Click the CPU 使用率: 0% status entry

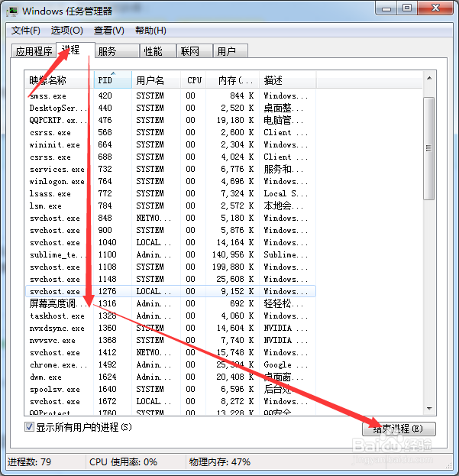123,462
